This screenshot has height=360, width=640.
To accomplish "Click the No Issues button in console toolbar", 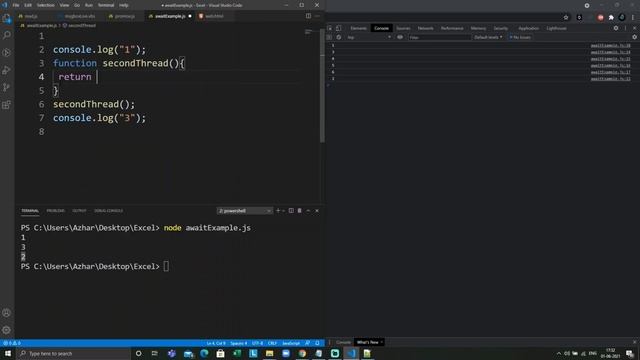I will tap(520, 37).
